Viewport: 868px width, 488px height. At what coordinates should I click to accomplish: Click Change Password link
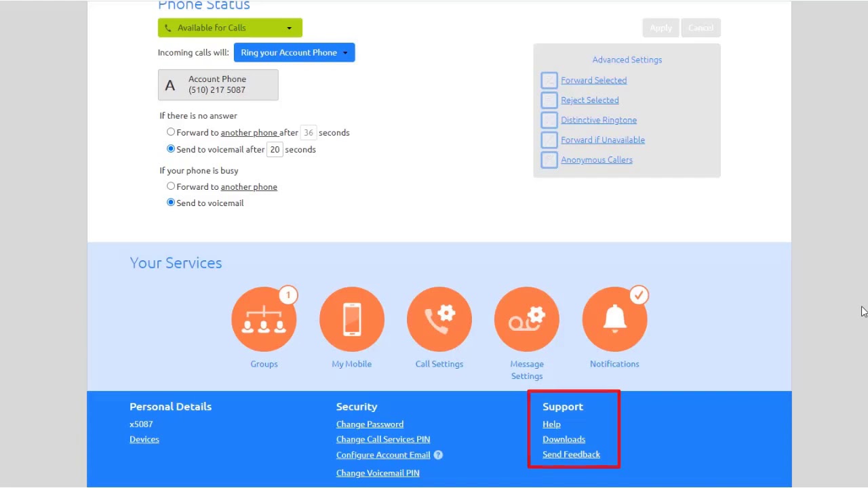pyautogui.click(x=370, y=424)
